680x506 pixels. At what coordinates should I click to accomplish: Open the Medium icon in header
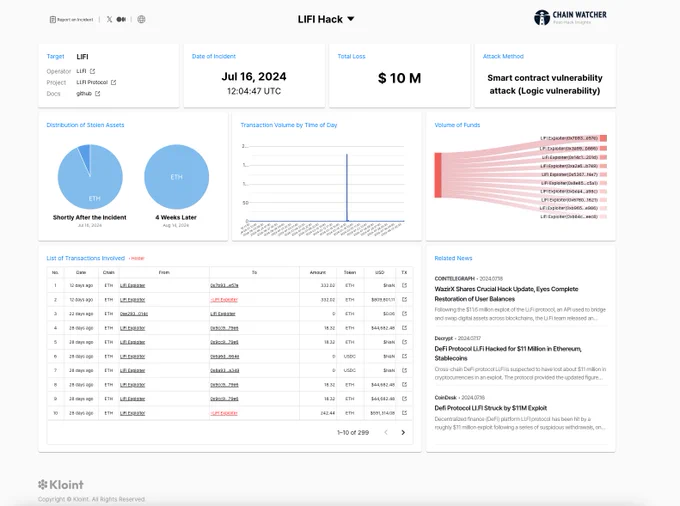click(121, 20)
